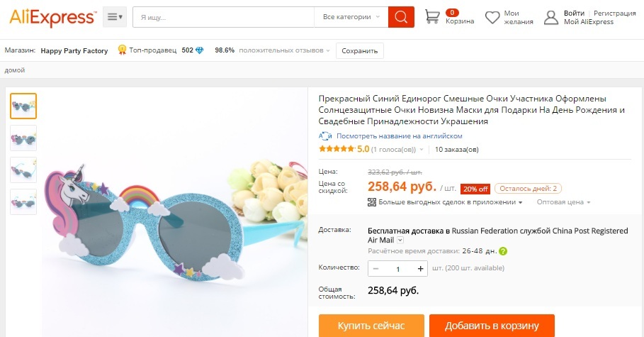Open the hamburger categories menu

pyautogui.click(x=115, y=17)
